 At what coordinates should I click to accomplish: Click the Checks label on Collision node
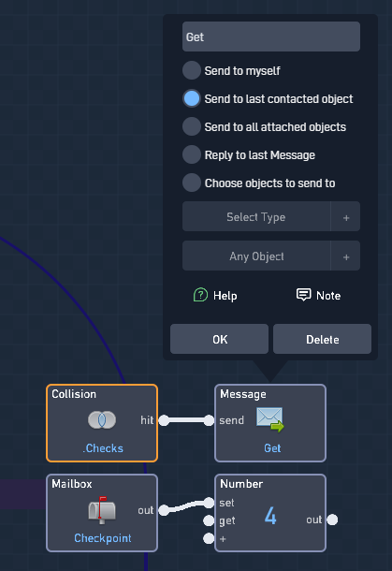[103, 448]
